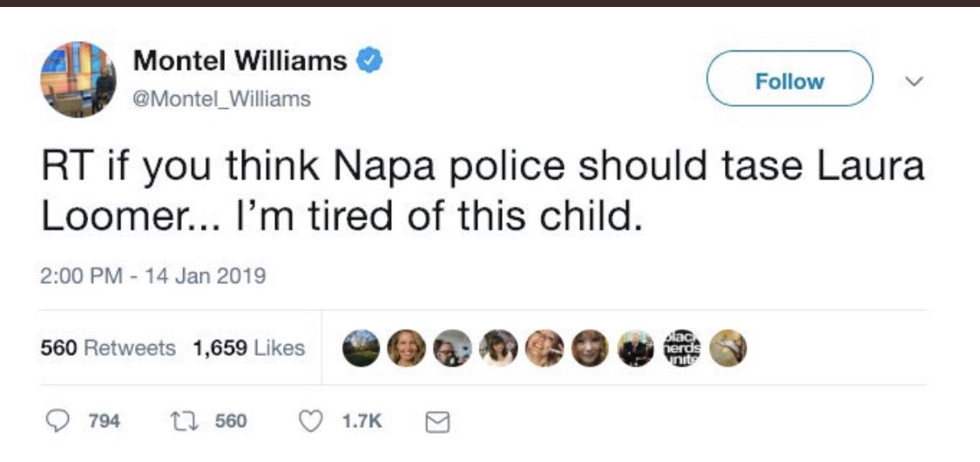Open the Montel Williams display name link
The width and height of the screenshot is (980, 462).
click(x=240, y=62)
